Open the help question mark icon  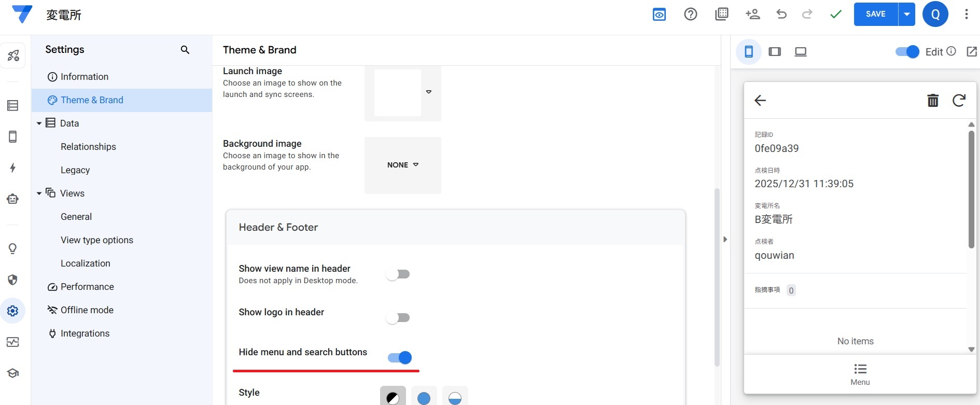click(690, 15)
